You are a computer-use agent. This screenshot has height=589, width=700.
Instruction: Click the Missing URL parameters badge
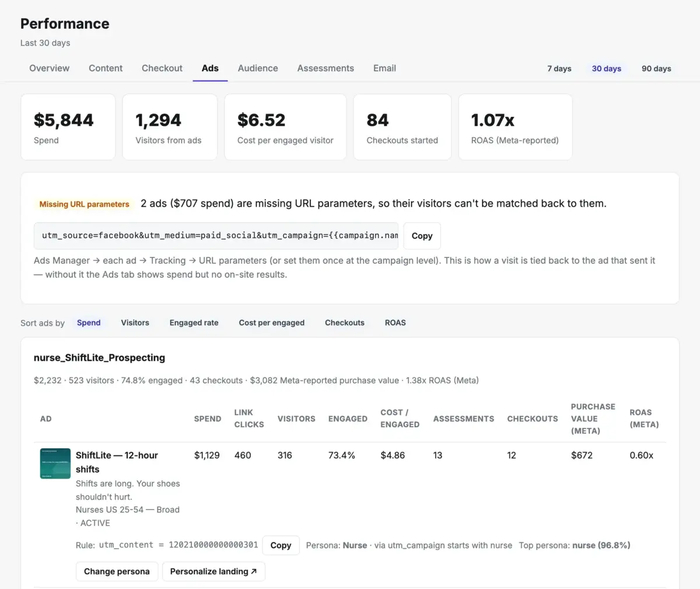(84, 204)
